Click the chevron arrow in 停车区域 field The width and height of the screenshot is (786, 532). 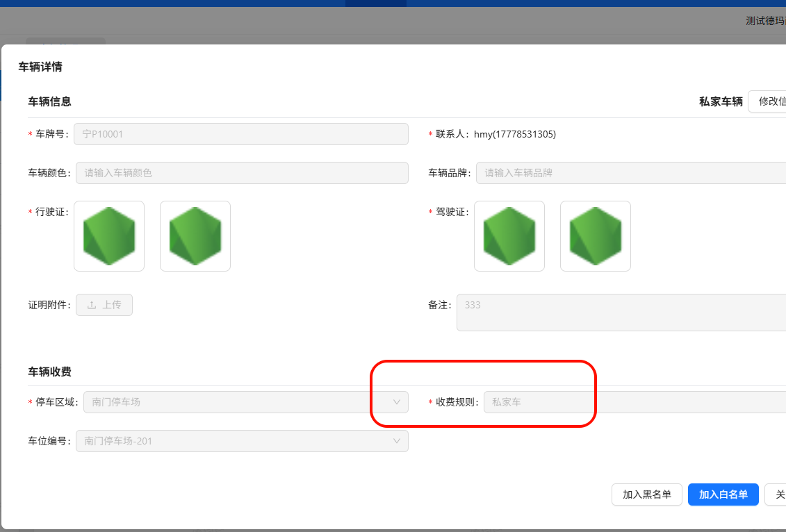(397, 402)
